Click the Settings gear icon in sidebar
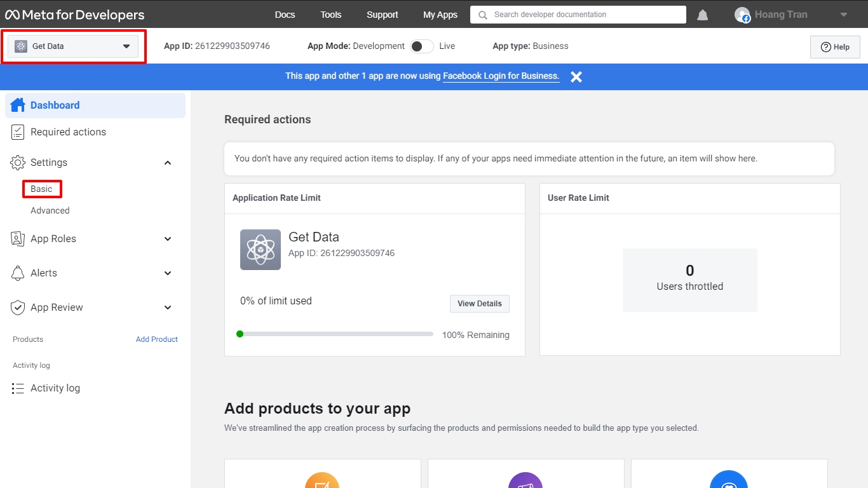 click(18, 163)
